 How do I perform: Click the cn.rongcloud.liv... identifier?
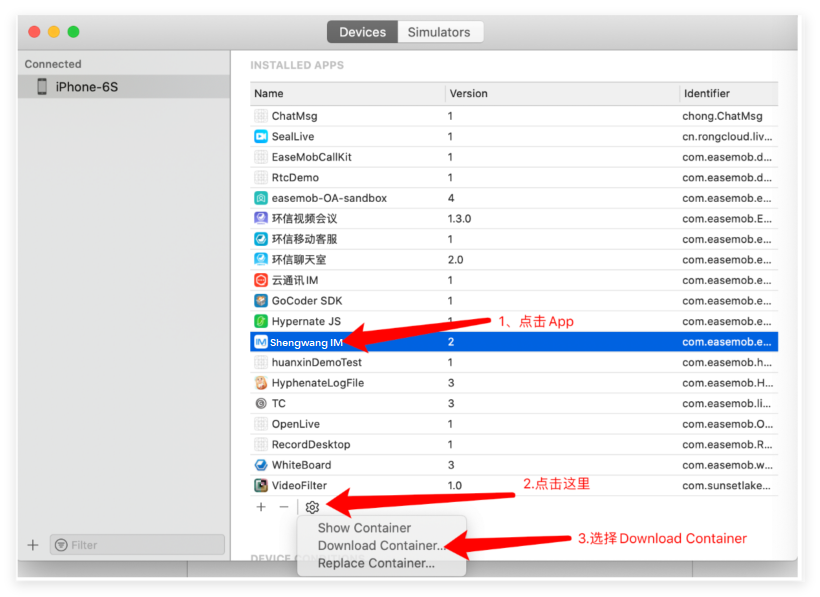point(727,136)
